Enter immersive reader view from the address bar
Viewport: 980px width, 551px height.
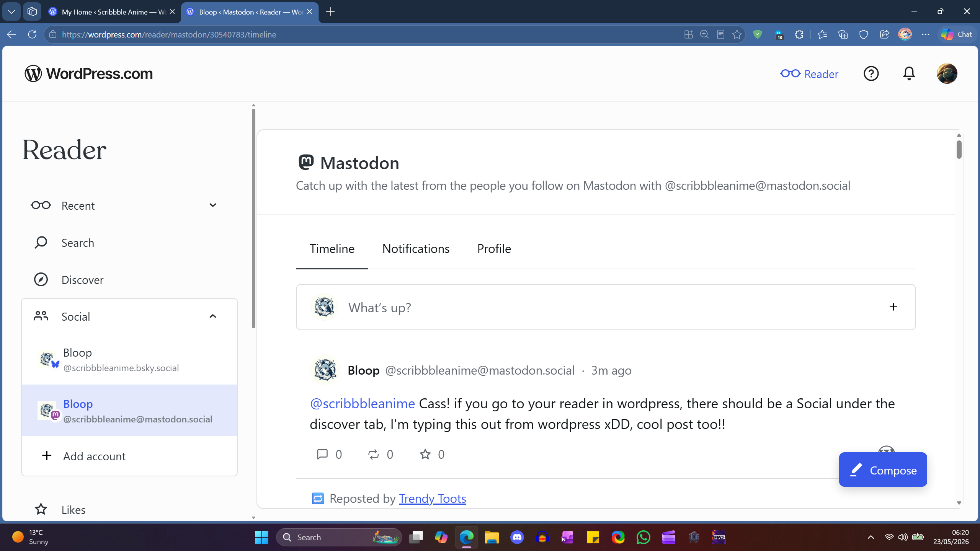(720, 34)
